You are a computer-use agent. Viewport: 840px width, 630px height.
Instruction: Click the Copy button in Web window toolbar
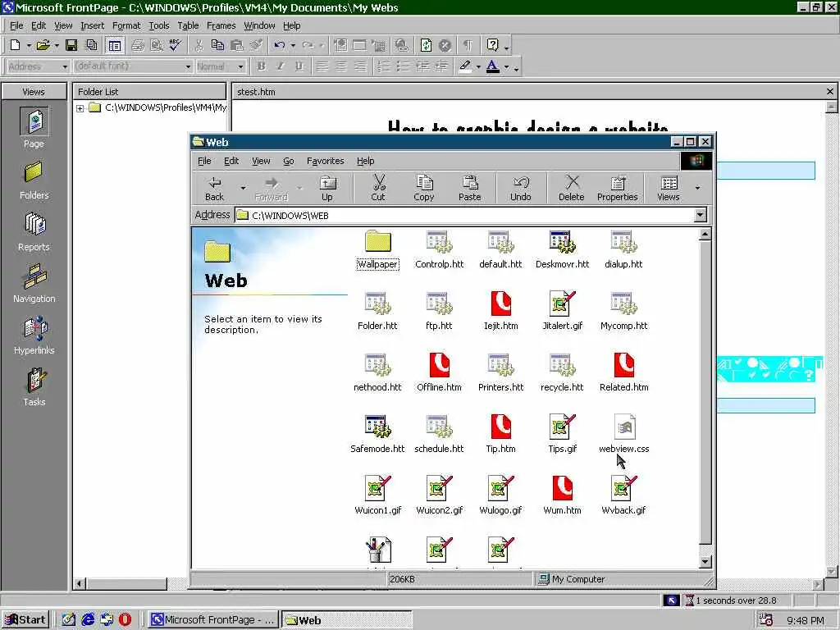click(424, 188)
